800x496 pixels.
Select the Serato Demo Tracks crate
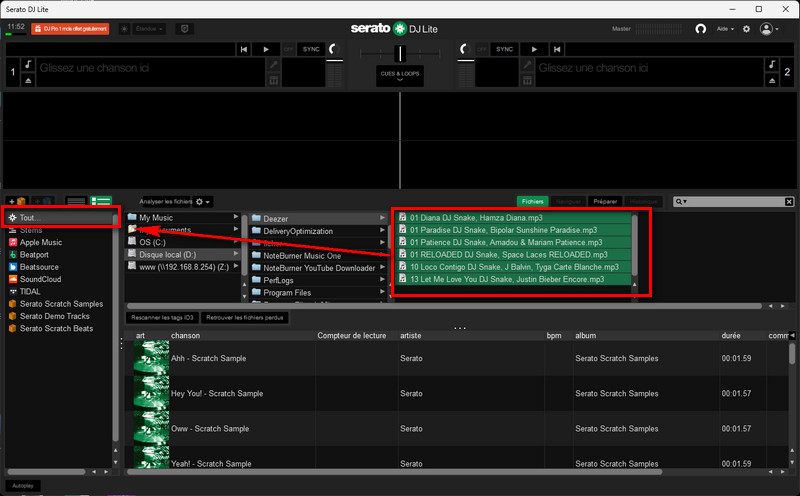click(55, 316)
